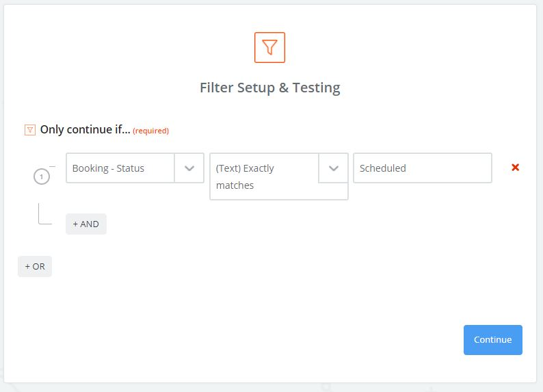This screenshot has height=392, width=543.
Task: Click the 'Only continue if...' label
Action: [85, 129]
